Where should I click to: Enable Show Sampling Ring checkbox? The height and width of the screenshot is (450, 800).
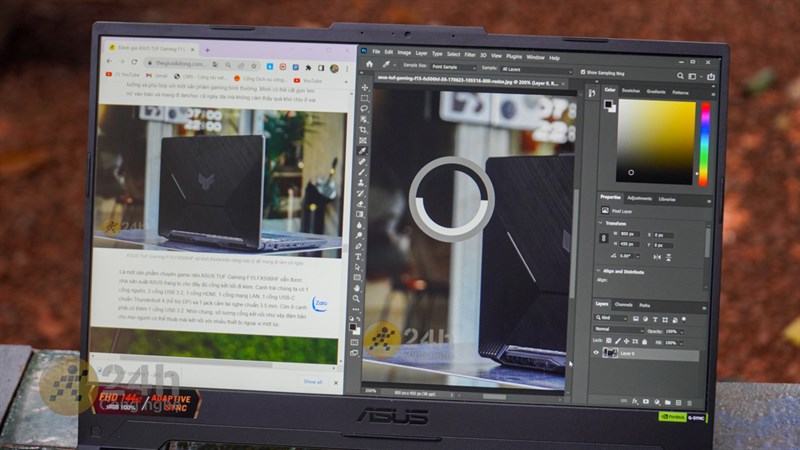(583, 72)
